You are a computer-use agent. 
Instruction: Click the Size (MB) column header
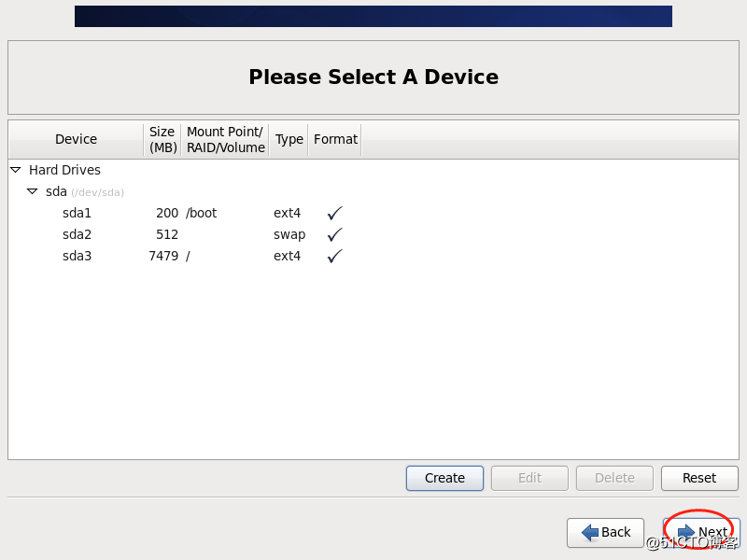pyautogui.click(x=162, y=139)
